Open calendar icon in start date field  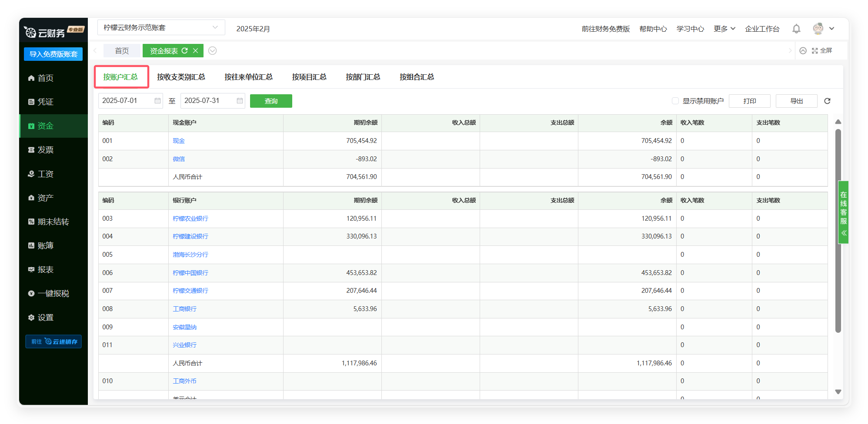coord(157,101)
